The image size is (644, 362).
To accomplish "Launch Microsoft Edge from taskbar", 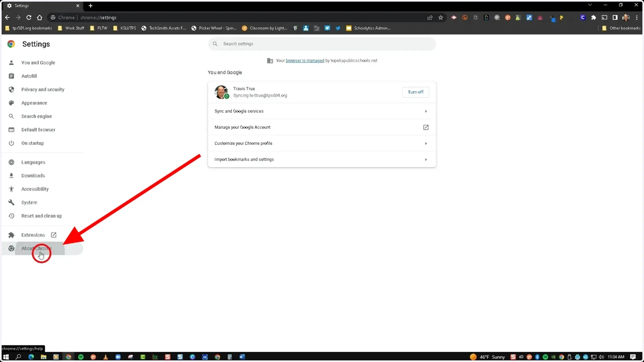I will [31, 357].
